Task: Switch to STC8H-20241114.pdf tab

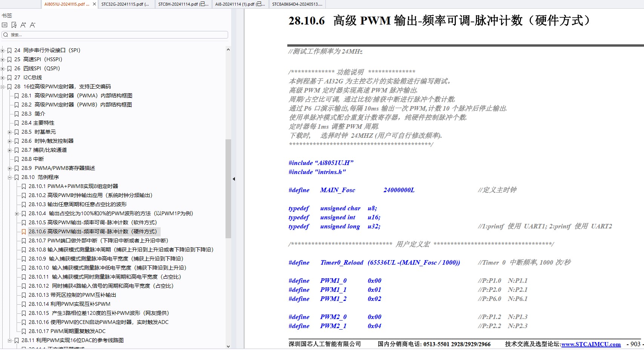Action: 183,4
